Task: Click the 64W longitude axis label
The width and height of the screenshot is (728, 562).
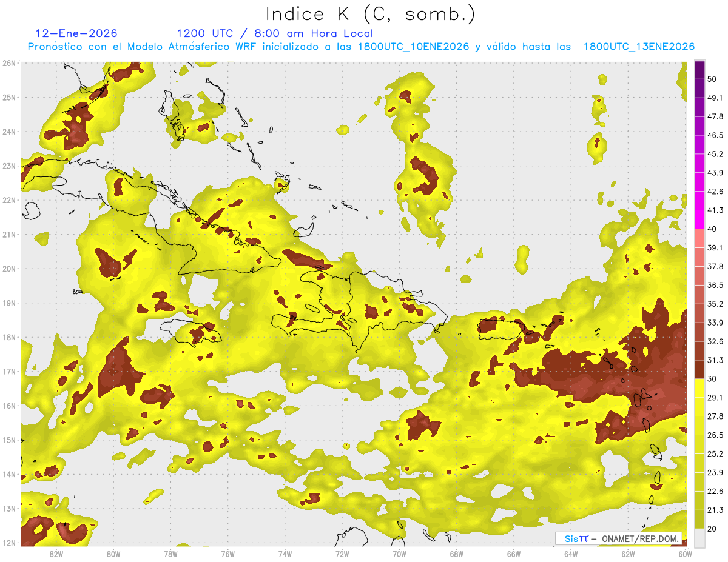Action: tap(571, 554)
